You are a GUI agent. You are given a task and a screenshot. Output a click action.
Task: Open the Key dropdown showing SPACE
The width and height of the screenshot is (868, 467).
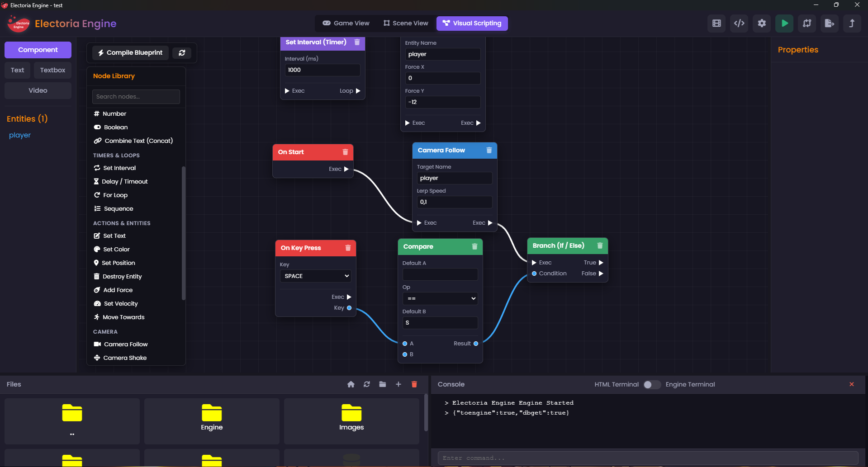tap(316, 276)
